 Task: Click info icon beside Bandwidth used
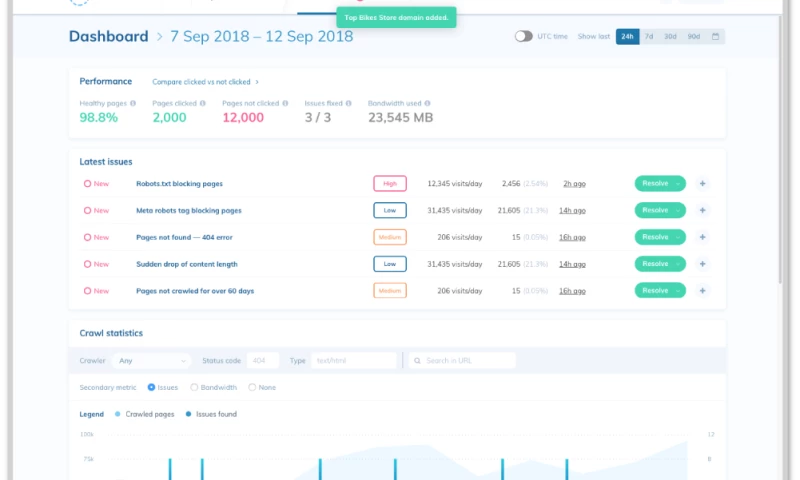428,103
